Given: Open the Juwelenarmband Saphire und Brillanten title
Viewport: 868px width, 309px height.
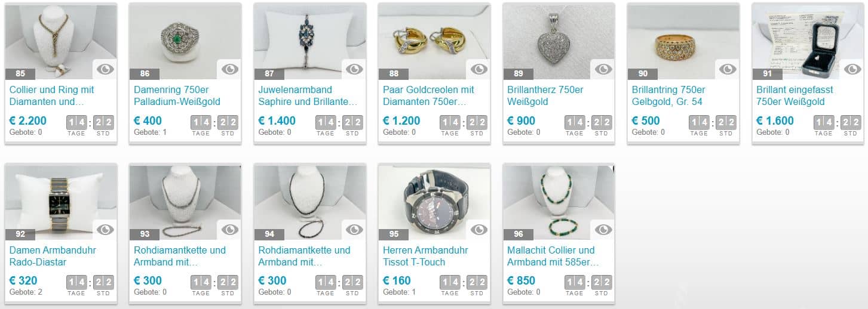Looking at the screenshot, I should pos(308,95).
